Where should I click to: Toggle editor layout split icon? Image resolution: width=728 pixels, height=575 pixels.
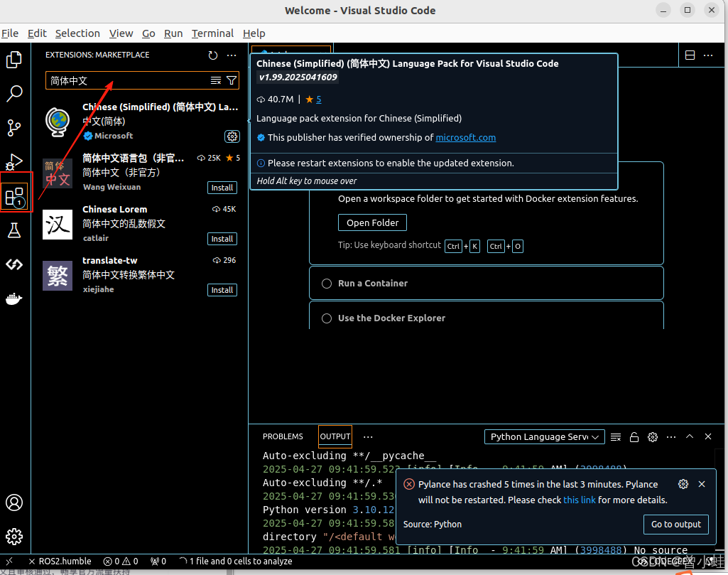coord(690,55)
